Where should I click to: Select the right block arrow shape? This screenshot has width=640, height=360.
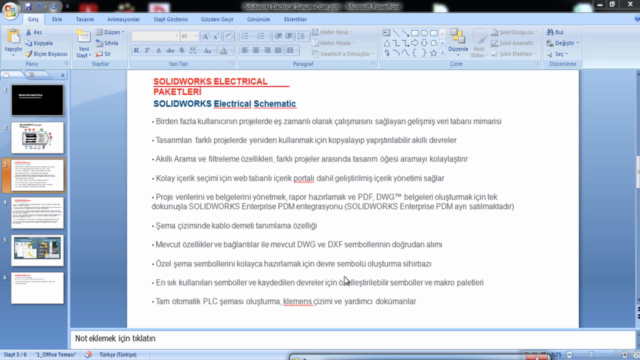(415, 43)
